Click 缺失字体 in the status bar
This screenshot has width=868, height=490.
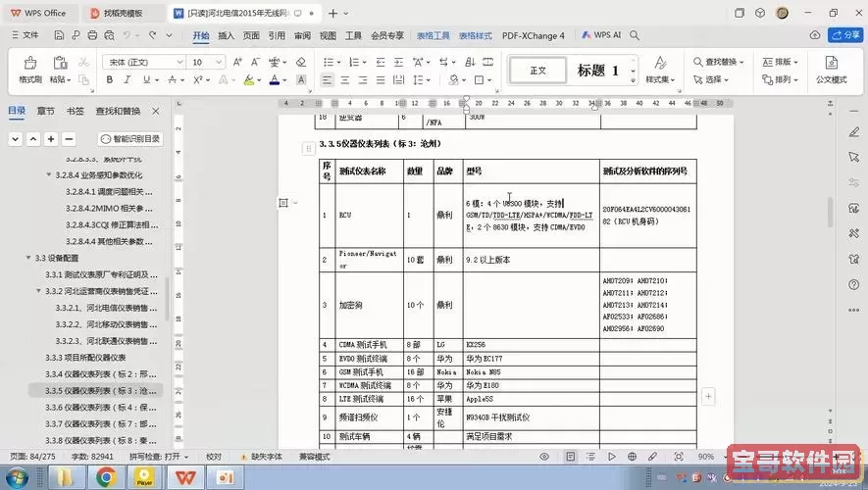[x=263, y=457]
